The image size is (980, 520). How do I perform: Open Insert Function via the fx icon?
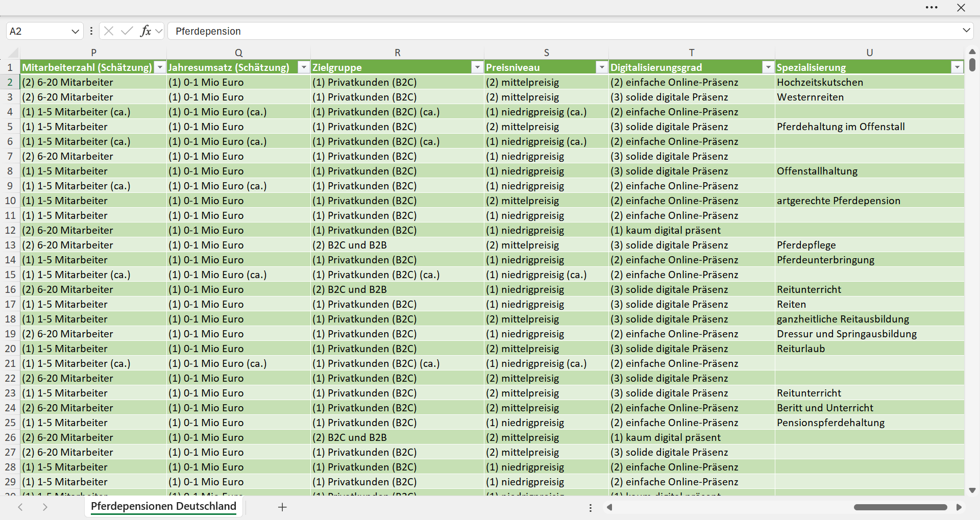pyautogui.click(x=145, y=31)
